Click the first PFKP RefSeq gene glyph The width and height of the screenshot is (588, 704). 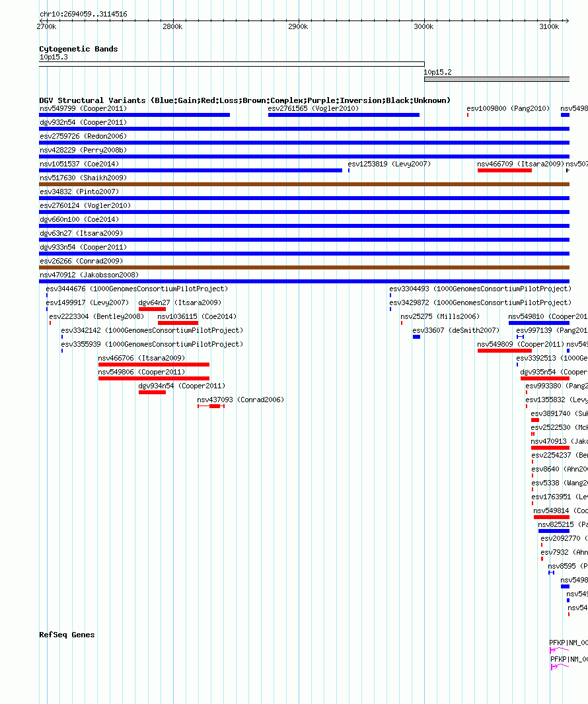tap(559, 650)
